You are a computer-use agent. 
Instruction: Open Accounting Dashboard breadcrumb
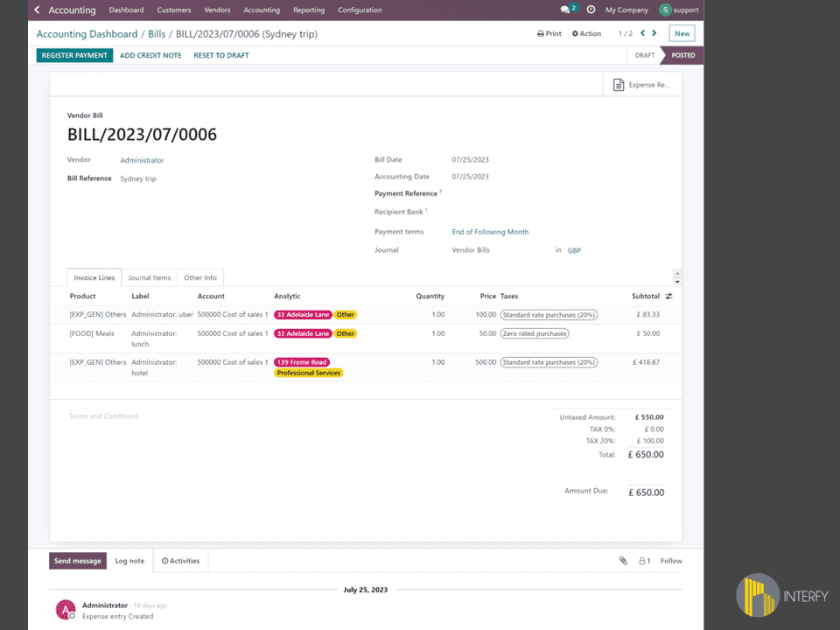pos(87,34)
